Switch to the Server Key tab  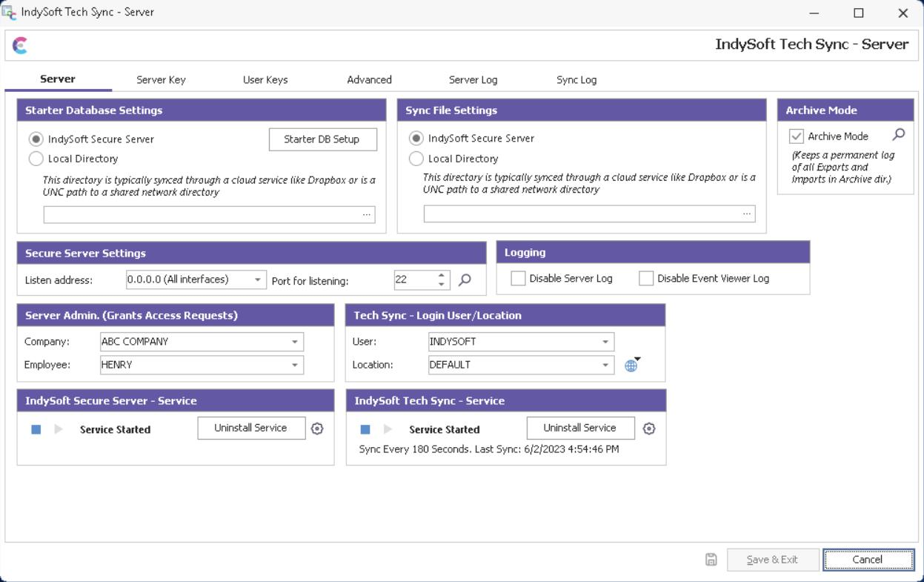tap(161, 80)
